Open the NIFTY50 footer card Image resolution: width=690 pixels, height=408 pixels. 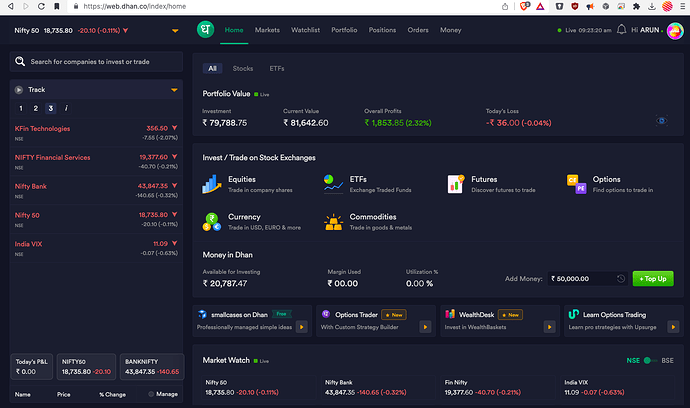tap(86, 367)
